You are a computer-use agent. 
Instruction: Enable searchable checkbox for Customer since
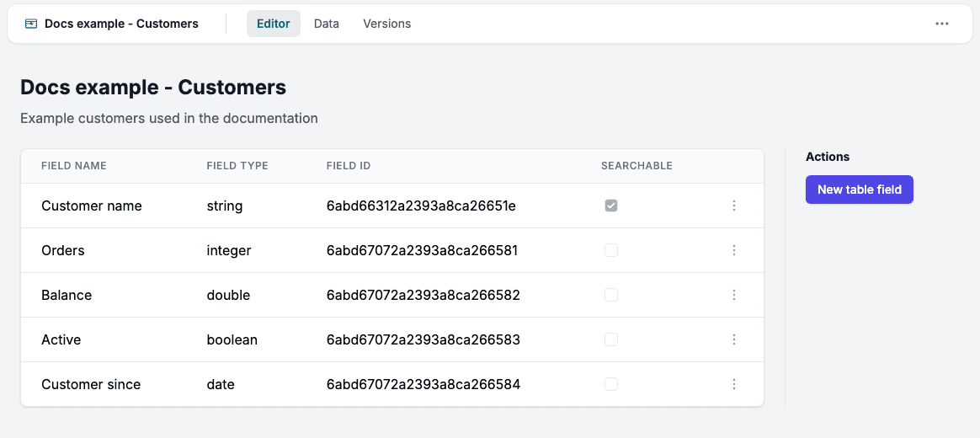point(611,384)
